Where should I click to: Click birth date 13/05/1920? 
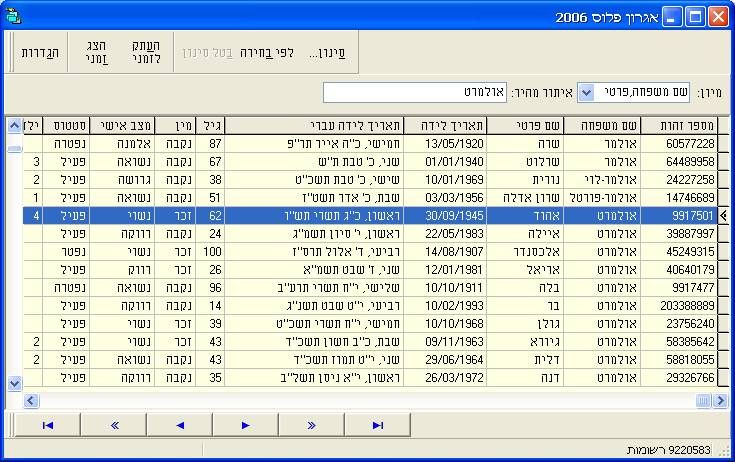click(x=445, y=143)
